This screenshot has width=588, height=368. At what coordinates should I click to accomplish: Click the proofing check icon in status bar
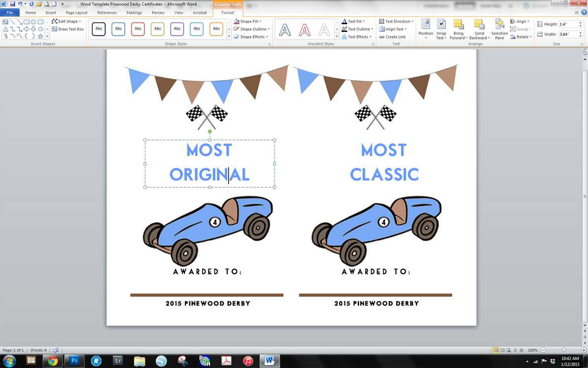(56, 350)
